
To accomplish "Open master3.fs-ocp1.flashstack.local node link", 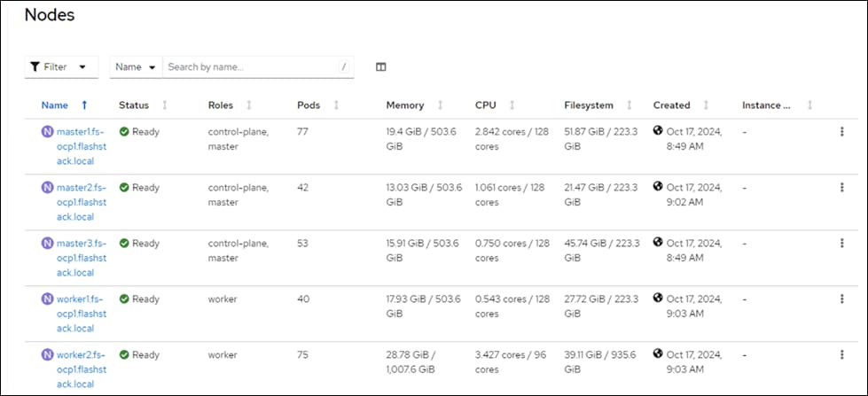I will pyautogui.click(x=82, y=259).
